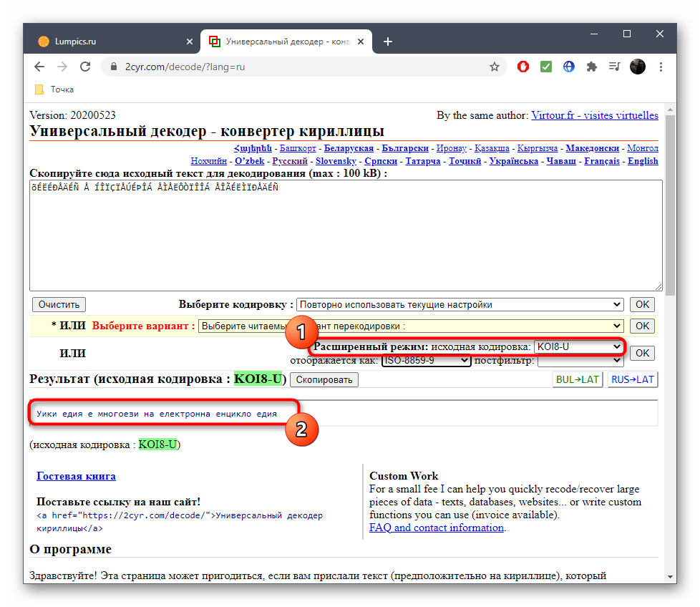Open the 'Гостевая книга' link

76,475
